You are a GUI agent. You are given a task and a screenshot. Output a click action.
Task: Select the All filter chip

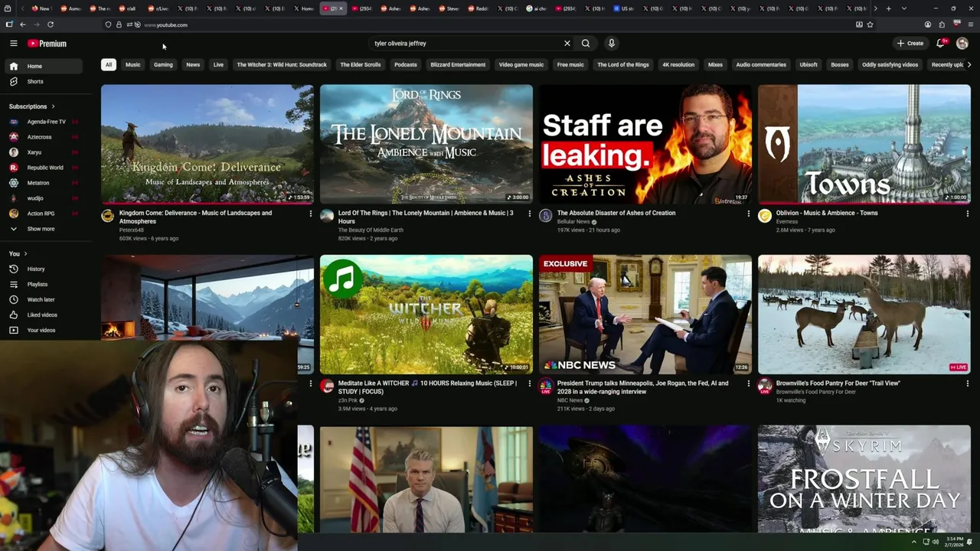point(109,64)
